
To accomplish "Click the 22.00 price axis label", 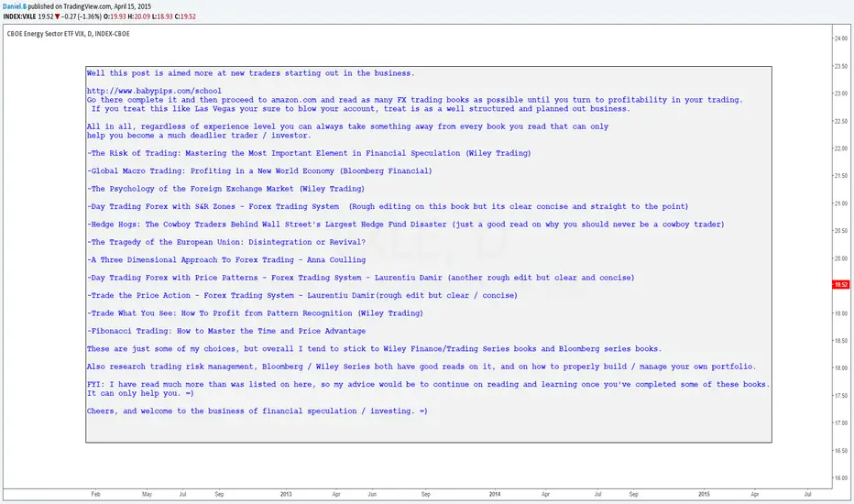I will (841, 148).
